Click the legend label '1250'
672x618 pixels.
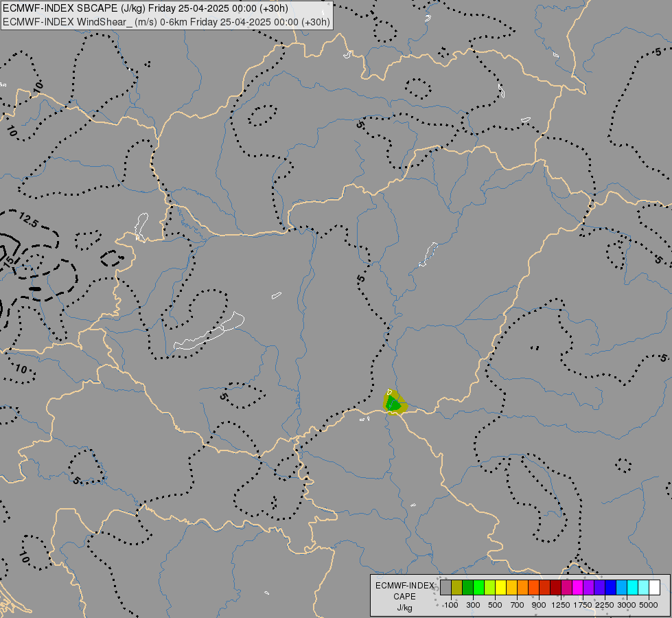[561, 605]
